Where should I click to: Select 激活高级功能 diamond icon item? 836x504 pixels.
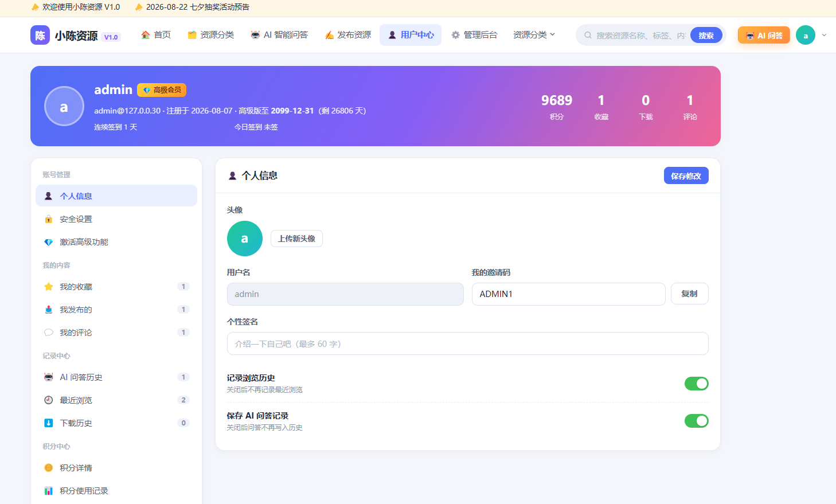coord(116,242)
